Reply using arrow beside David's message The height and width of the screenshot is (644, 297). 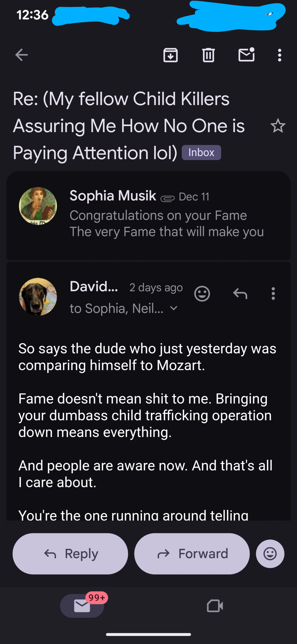tap(240, 294)
